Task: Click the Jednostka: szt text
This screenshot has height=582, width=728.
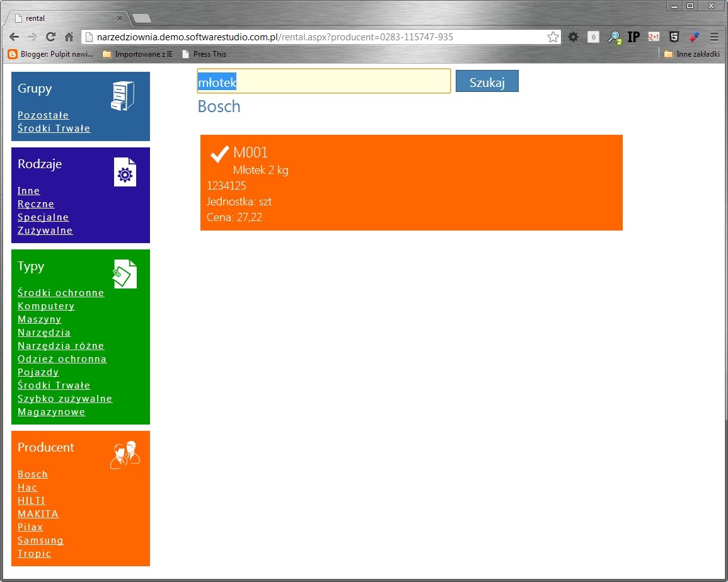Action: tap(239, 202)
